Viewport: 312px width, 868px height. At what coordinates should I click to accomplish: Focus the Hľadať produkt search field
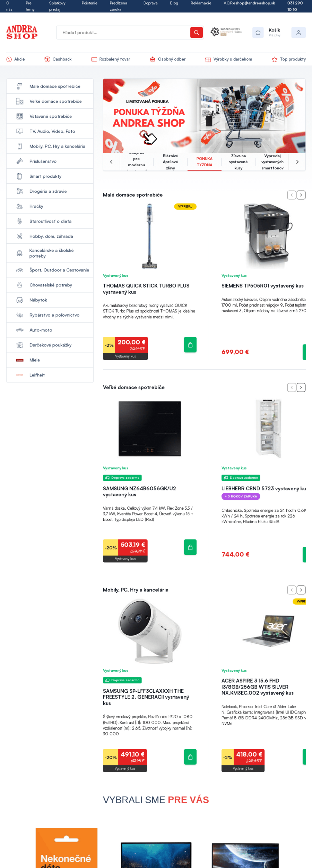123,33
